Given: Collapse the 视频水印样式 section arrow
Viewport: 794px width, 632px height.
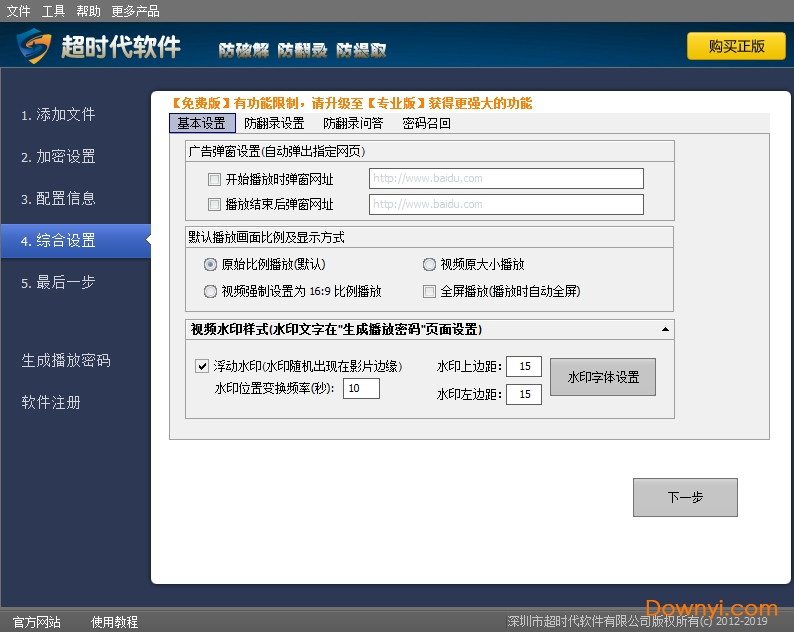Looking at the screenshot, I should tap(664, 329).
